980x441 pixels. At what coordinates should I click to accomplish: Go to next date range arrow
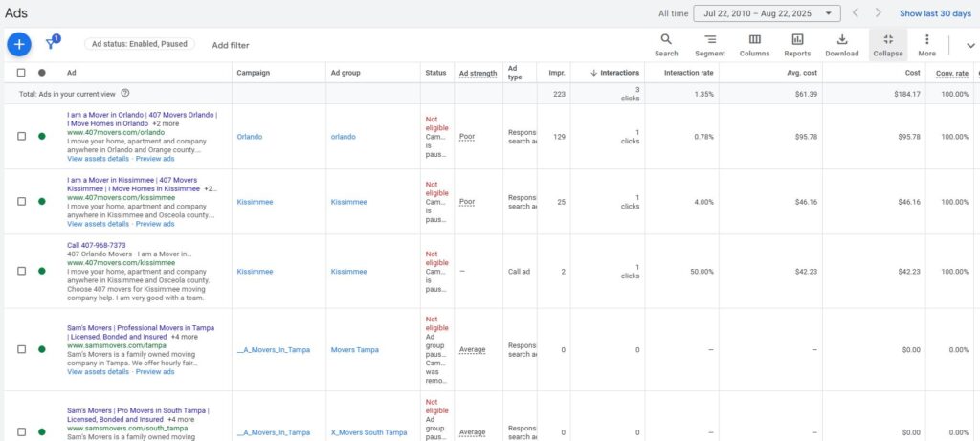coord(879,13)
